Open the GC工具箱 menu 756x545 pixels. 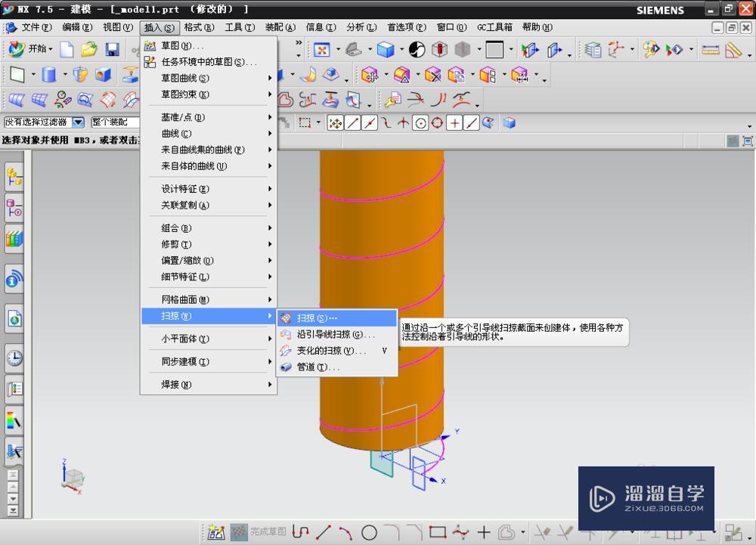pos(494,27)
